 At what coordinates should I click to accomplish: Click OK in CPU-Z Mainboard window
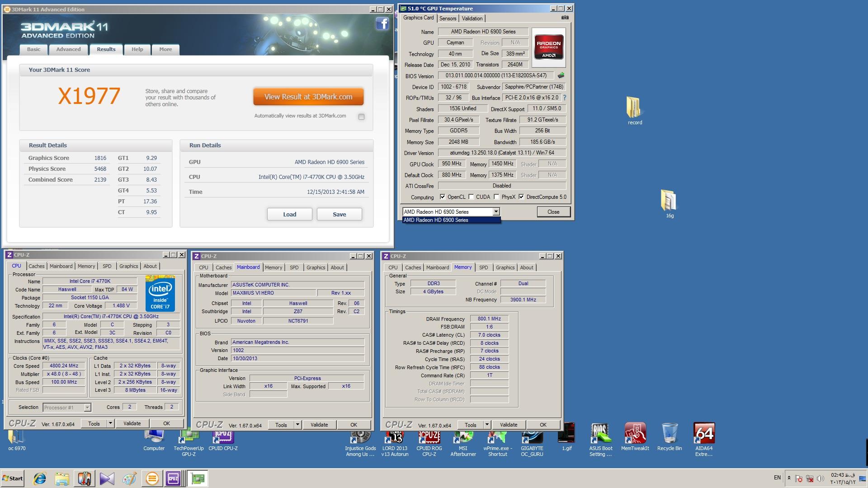pyautogui.click(x=354, y=425)
